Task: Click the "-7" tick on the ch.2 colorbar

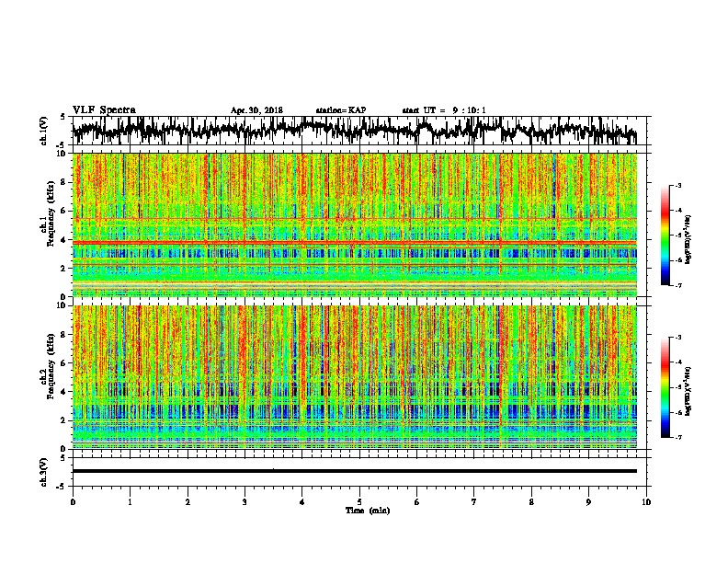Action: (x=677, y=437)
